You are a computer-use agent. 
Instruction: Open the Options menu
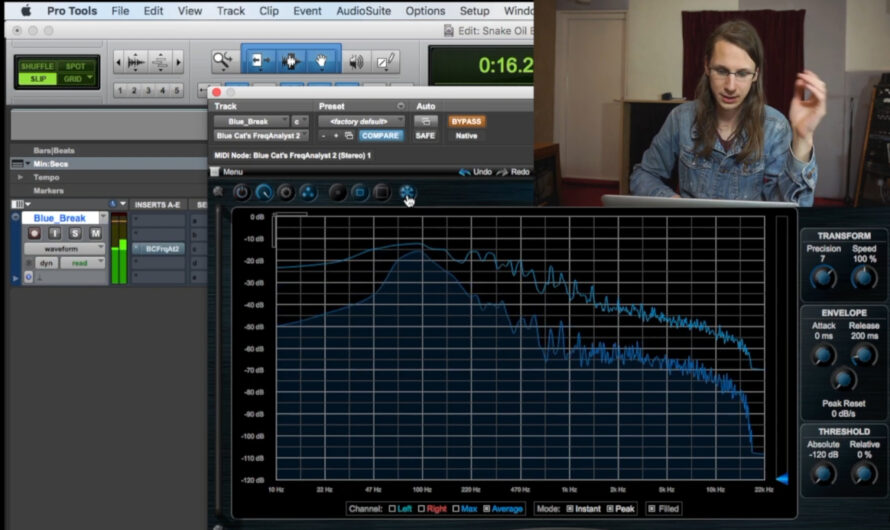(x=425, y=11)
